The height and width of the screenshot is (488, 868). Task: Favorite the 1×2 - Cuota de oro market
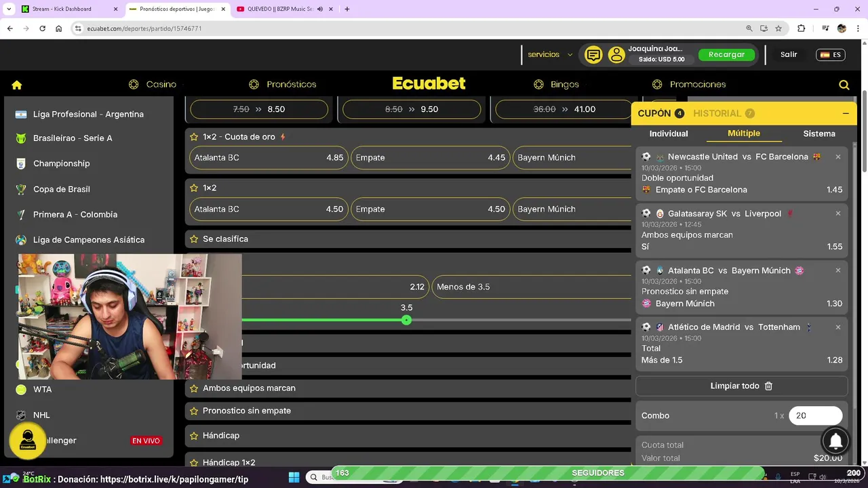tap(194, 137)
